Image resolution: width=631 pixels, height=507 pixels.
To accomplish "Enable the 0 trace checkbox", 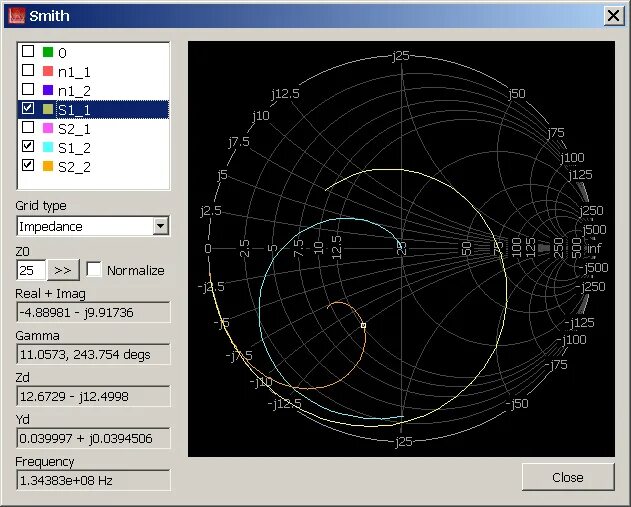I will (28, 51).
